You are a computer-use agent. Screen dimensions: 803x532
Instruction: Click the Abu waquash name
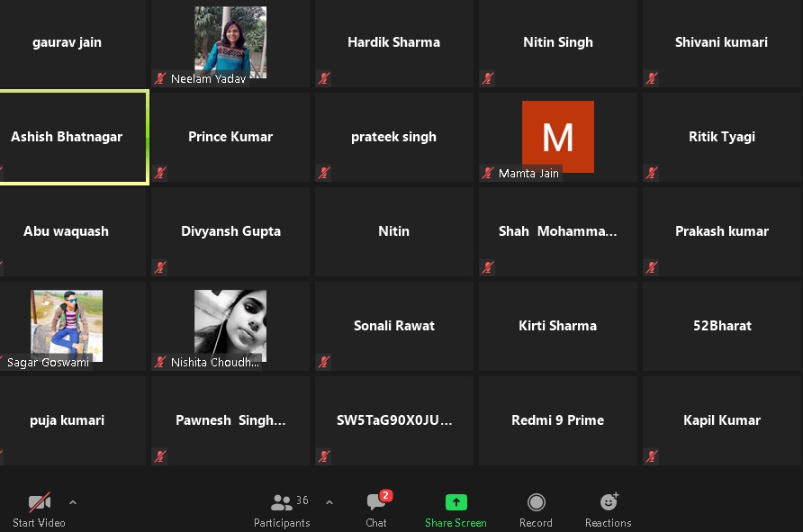(66, 231)
